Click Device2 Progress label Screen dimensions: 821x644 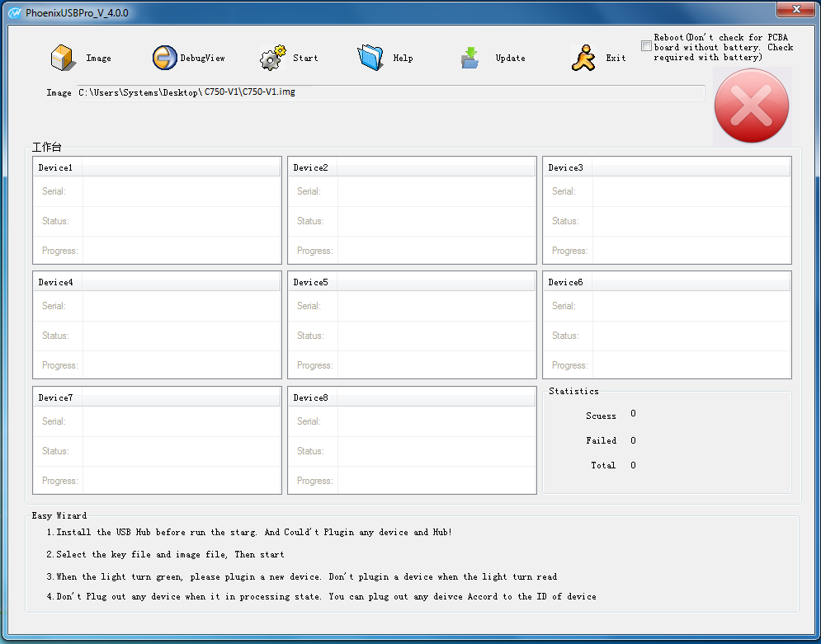tap(314, 251)
